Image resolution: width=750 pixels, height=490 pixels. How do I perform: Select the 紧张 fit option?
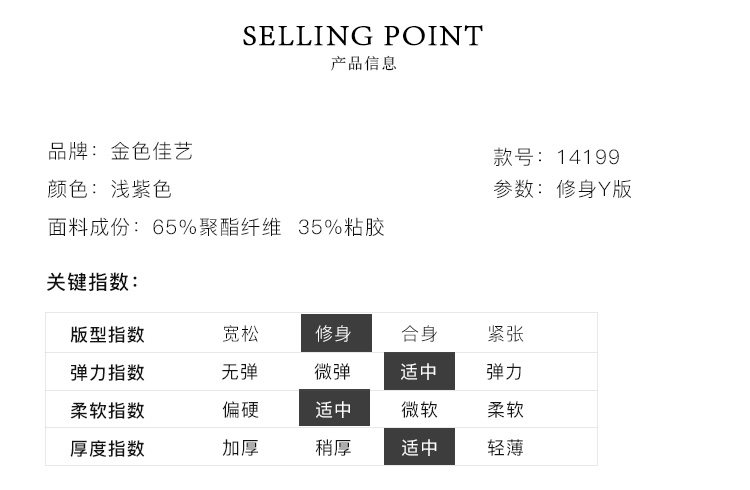[505, 334]
